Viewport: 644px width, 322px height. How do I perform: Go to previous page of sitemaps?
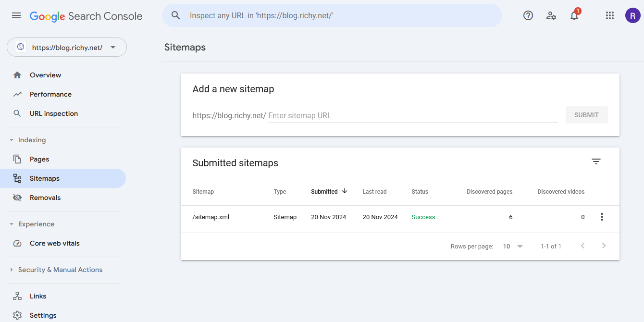coord(582,246)
